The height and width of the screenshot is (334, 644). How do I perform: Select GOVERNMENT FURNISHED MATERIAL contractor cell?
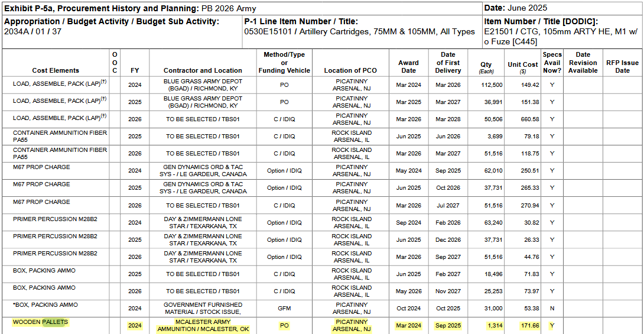click(x=203, y=309)
